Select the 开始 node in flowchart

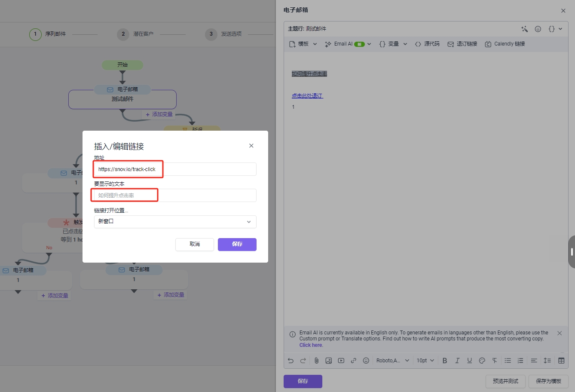pos(122,65)
